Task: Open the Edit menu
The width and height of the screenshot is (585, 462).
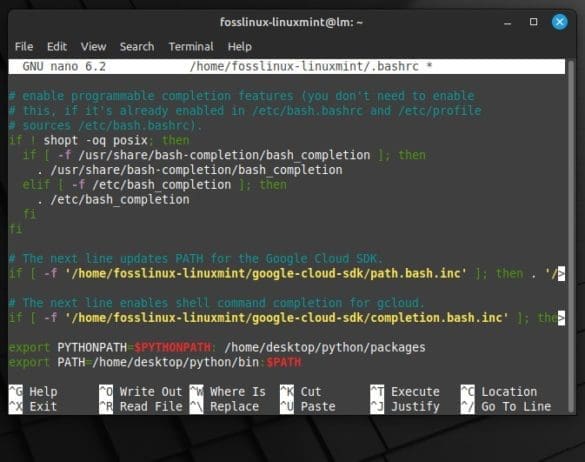Action: click(57, 47)
